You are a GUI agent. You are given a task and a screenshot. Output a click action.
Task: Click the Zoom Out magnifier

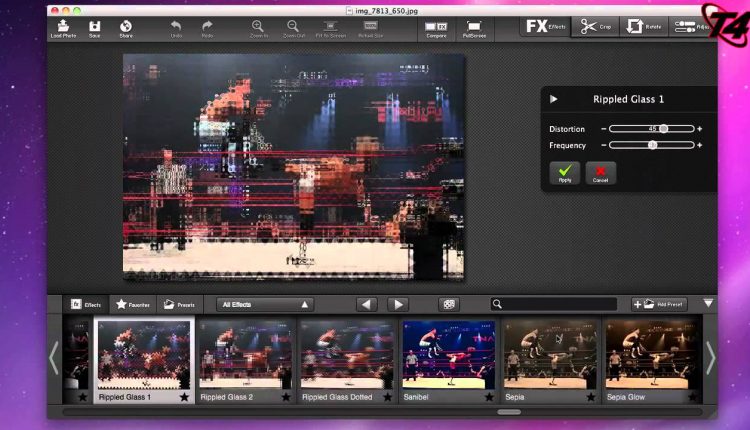tap(293, 29)
